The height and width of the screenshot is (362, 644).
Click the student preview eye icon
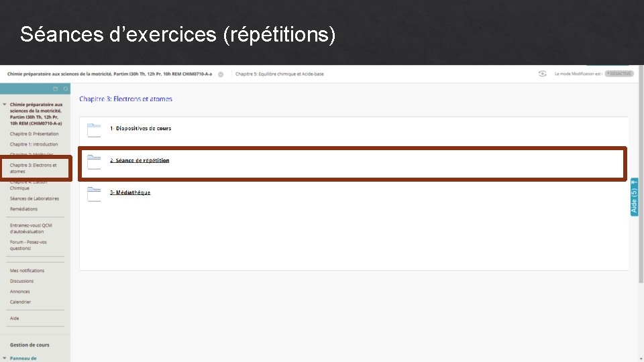click(543, 74)
